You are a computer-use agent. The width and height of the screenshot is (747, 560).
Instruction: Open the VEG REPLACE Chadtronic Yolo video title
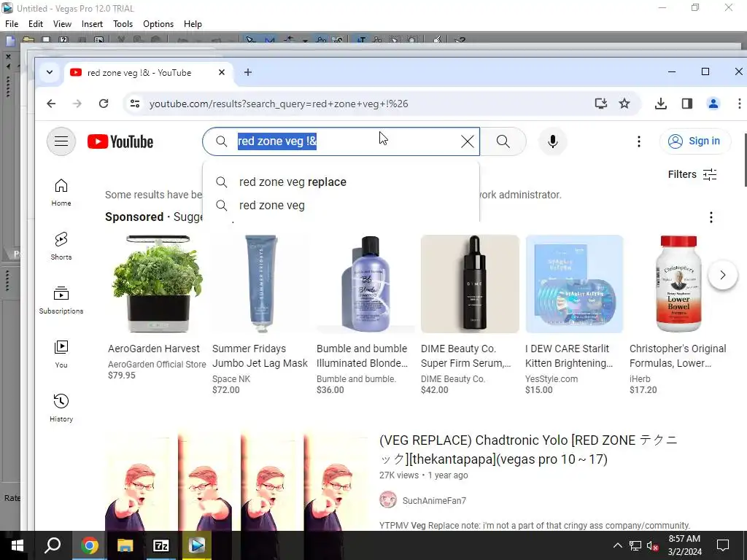pos(528,449)
